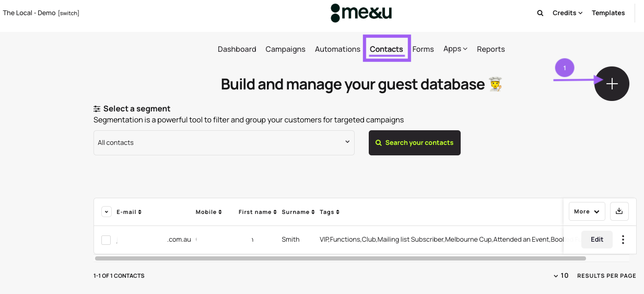The height and width of the screenshot is (294, 644).
Task: Click Edit for the Smith contact
Action: pyautogui.click(x=596, y=240)
